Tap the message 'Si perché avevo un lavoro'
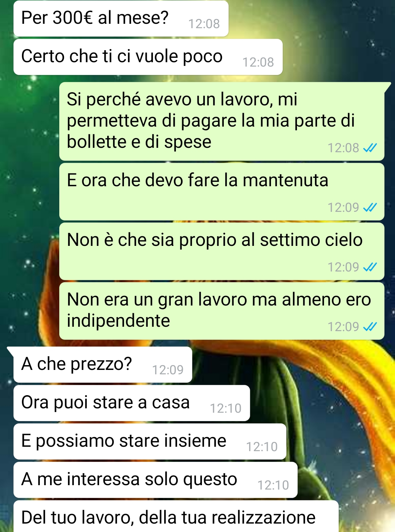This screenshot has width=395, height=532. coord(222,121)
